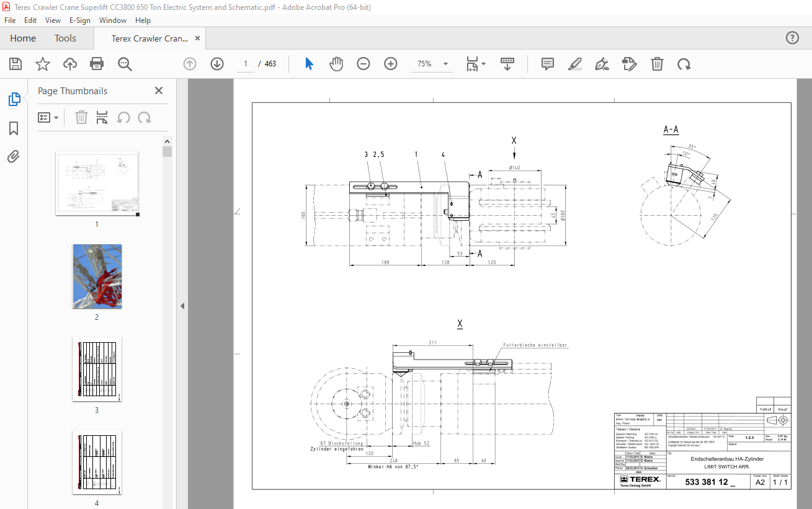Click the page number input field
The height and width of the screenshot is (509, 812).
[x=246, y=64]
